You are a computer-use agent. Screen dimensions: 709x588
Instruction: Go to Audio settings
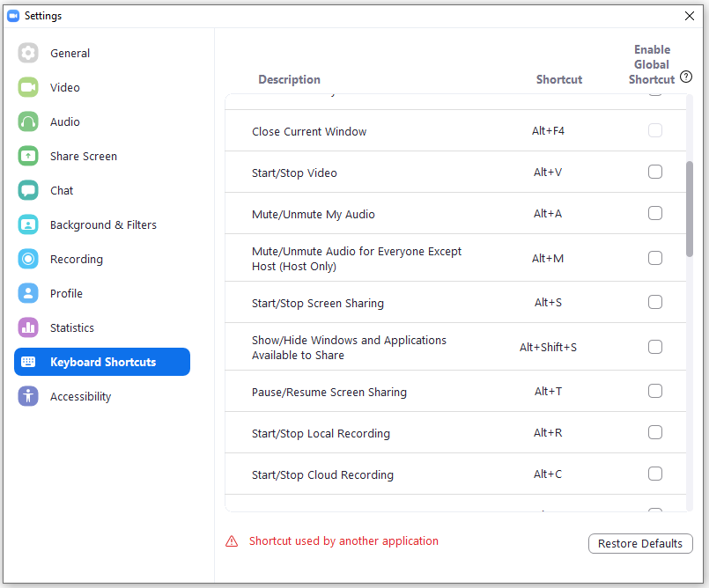click(x=102, y=121)
